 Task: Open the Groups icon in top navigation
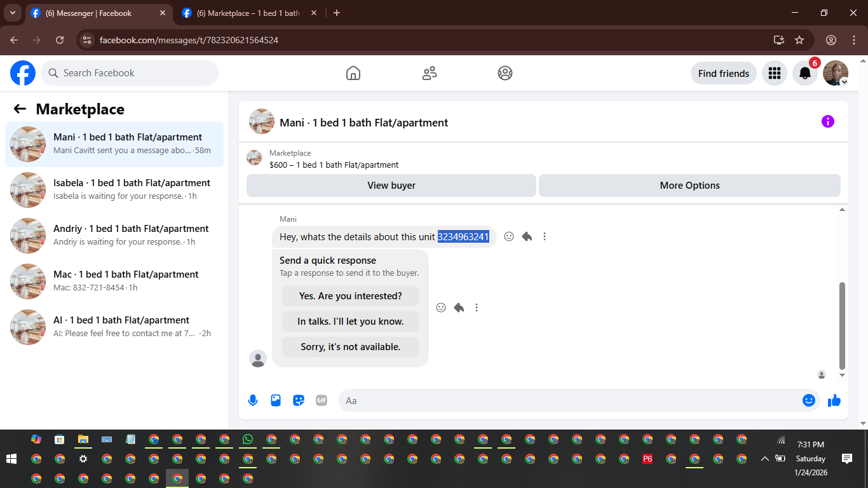[x=505, y=73]
